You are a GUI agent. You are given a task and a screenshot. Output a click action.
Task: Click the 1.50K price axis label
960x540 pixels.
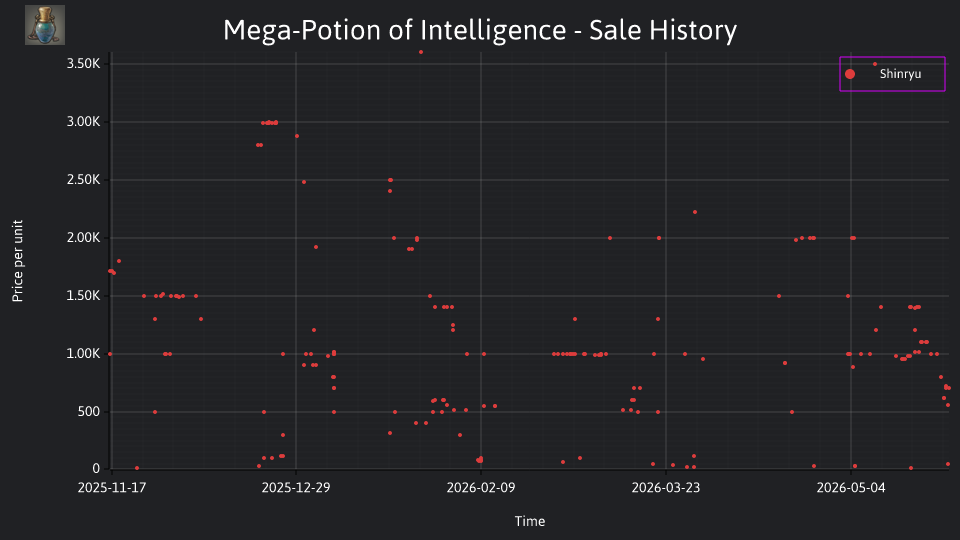(83, 296)
